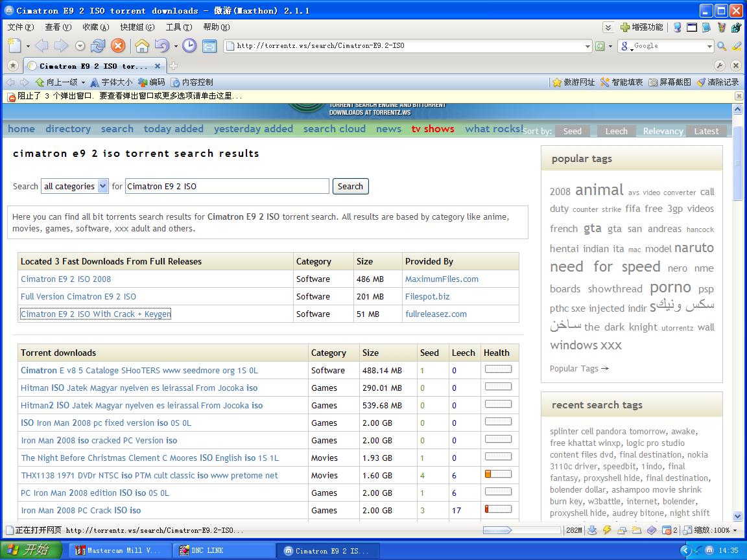Image resolution: width=747 pixels, height=560 pixels.
Task: Click the paint brushes cup toolbar icon
Action: click(722, 27)
